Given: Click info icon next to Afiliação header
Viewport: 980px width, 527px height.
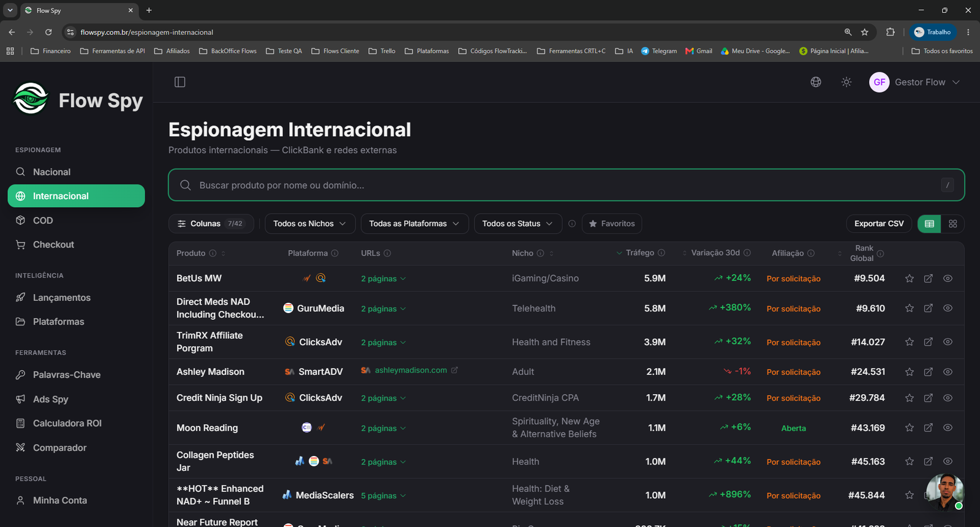Looking at the screenshot, I should (811, 253).
